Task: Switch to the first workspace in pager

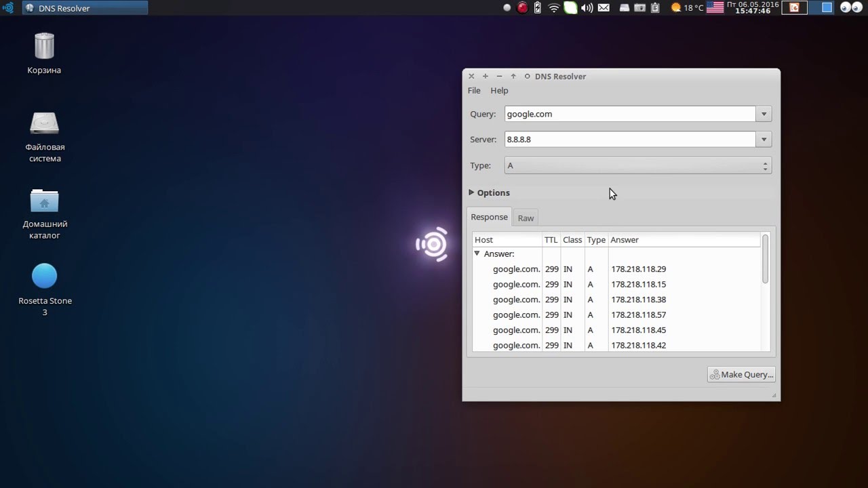Action: (794, 8)
